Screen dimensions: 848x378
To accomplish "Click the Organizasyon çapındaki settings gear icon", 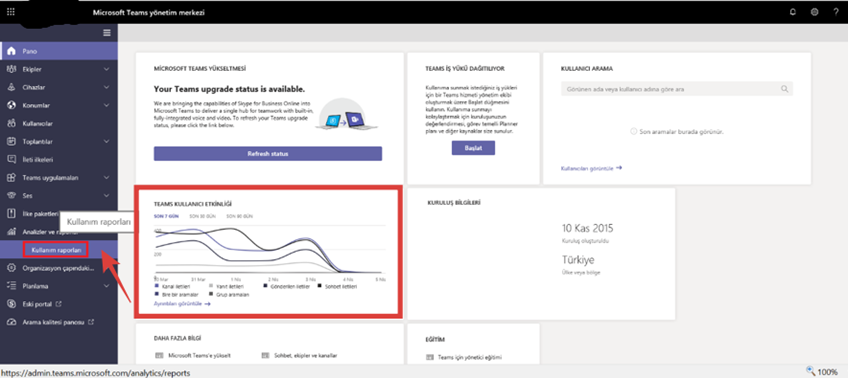I will [11, 268].
